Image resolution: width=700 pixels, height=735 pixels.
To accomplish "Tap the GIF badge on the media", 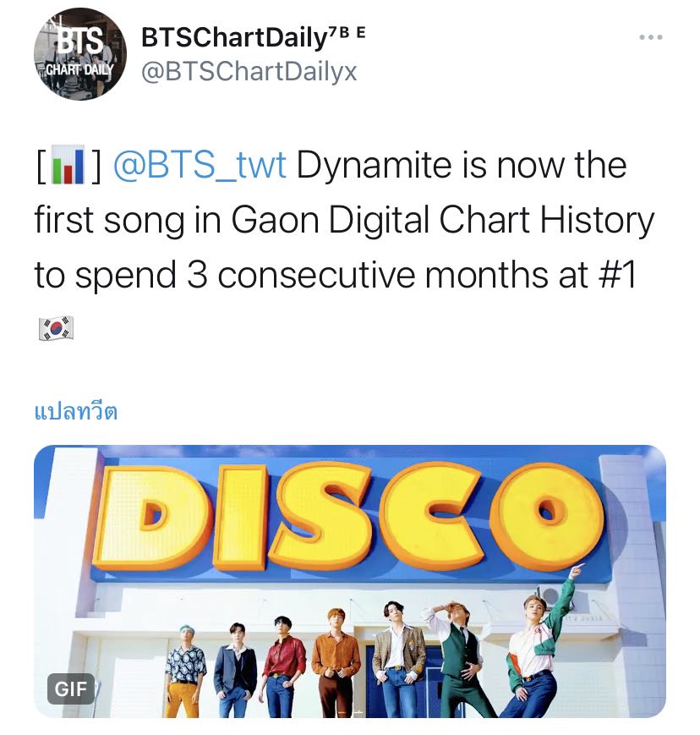I will click(71, 688).
